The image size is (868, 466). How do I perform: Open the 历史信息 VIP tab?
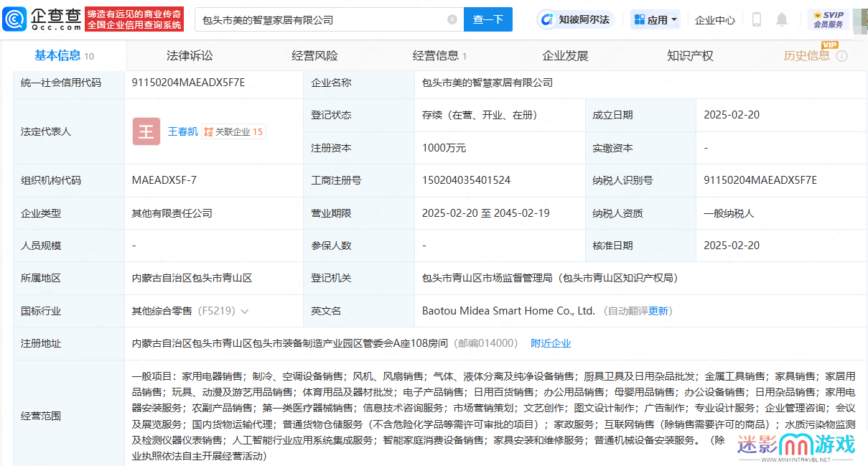(807, 55)
